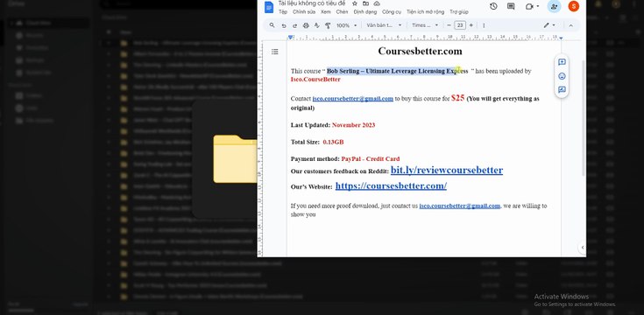
Task: Click 'PayPal - Credit Card' text
Action: [x=371, y=158]
